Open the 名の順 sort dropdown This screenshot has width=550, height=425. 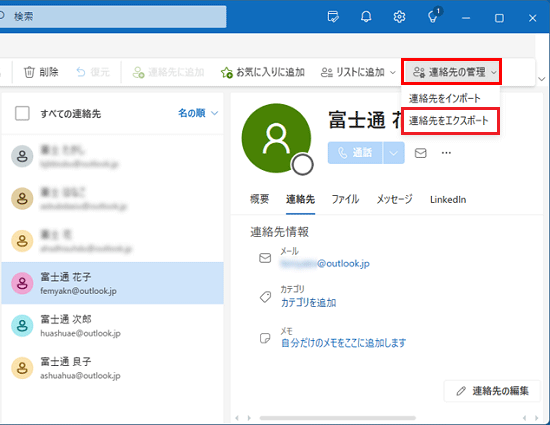198,113
